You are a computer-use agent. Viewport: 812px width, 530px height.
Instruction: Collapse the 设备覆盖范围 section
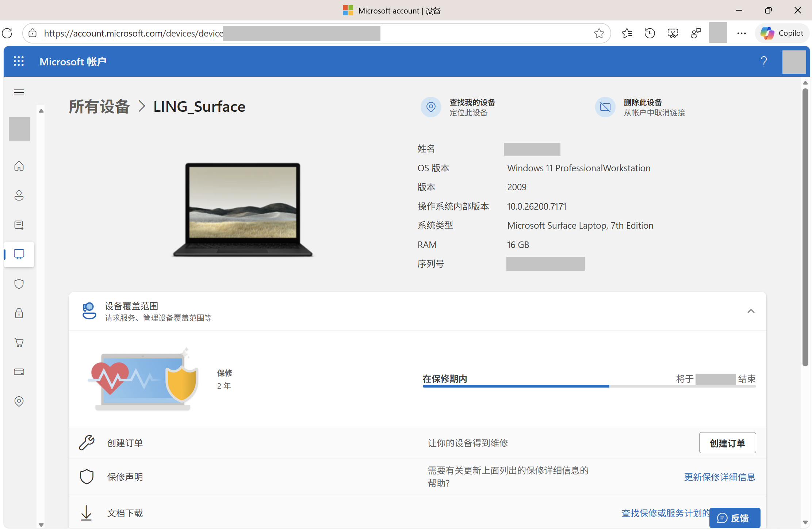(x=751, y=311)
